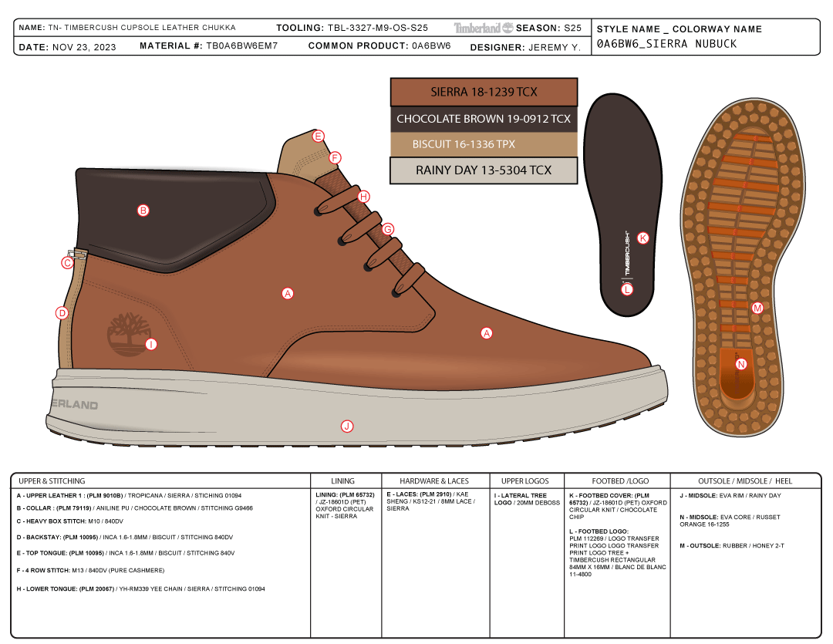
Task: Click callout marker C at the heel box stitch
Action: pyautogui.click(x=67, y=263)
